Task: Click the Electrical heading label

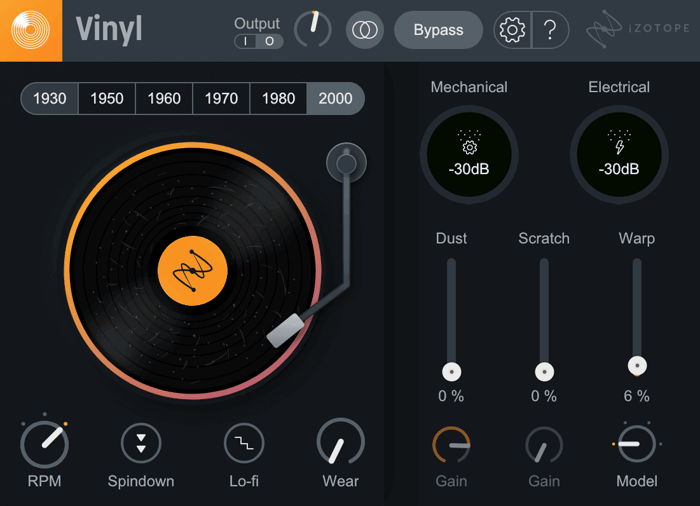Action: pos(619,87)
